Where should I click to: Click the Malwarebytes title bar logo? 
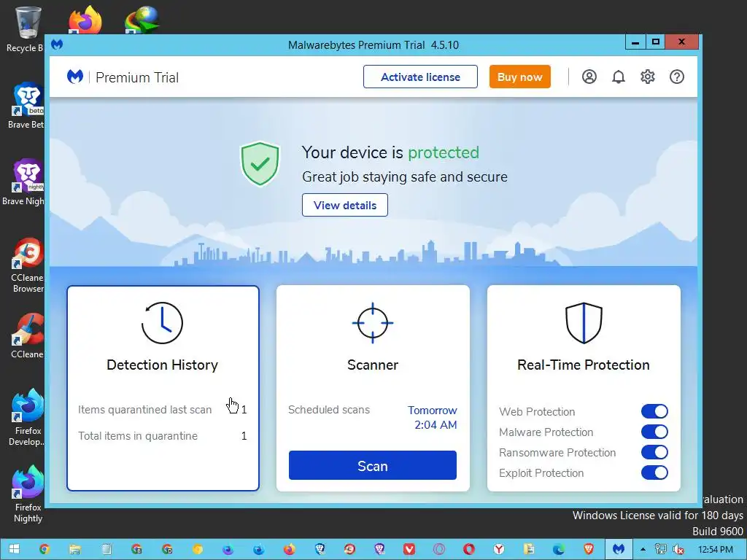(57, 44)
